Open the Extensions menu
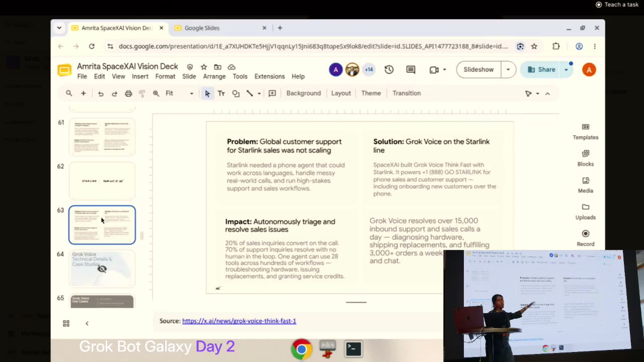Viewport: 644px width, 362px height. click(270, 76)
